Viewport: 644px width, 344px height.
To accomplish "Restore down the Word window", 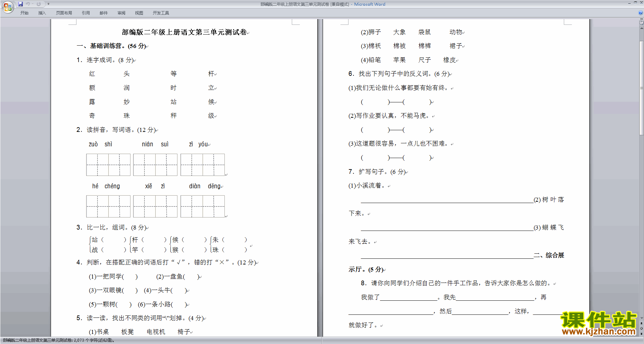I will pyautogui.click(x=635, y=3).
